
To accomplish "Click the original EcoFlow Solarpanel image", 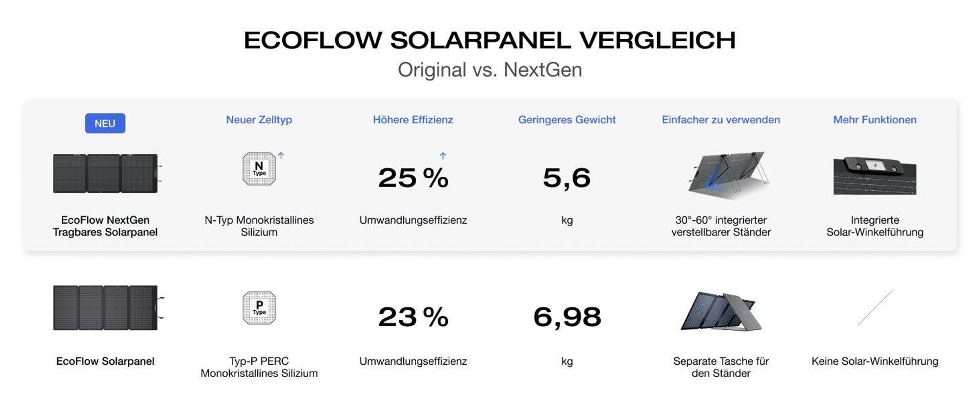I will 108,308.
